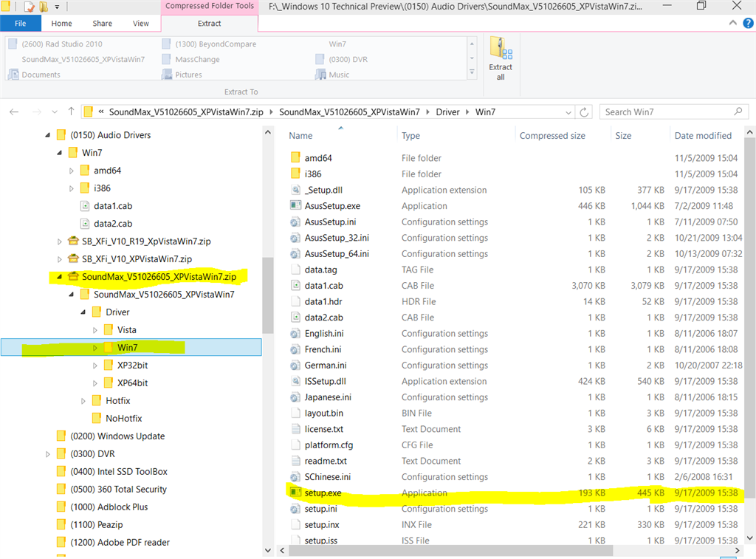Open the Extract To gallery more dropdown

(x=472, y=72)
